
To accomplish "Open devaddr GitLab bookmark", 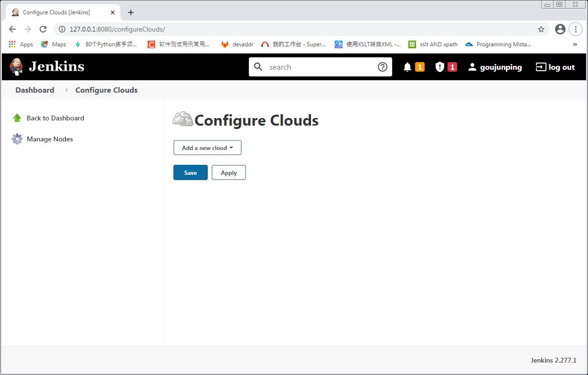I will pyautogui.click(x=237, y=44).
